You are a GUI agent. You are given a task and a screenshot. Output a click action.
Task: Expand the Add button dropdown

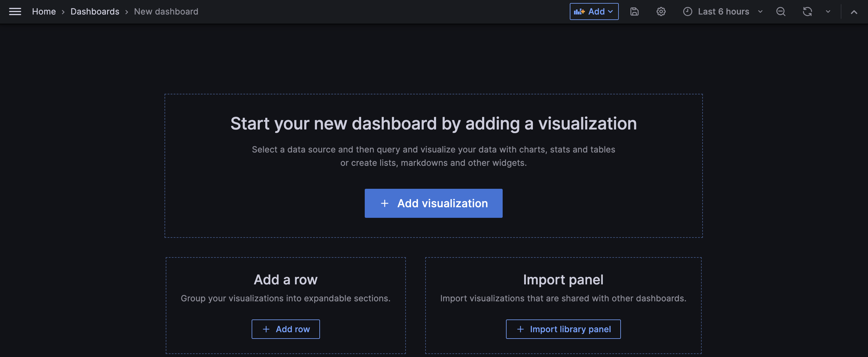(611, 11)
